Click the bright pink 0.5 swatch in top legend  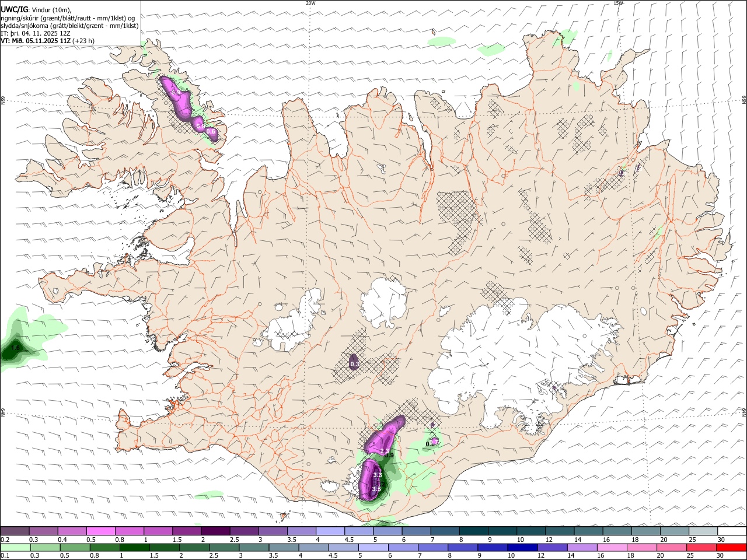point(100,531)
